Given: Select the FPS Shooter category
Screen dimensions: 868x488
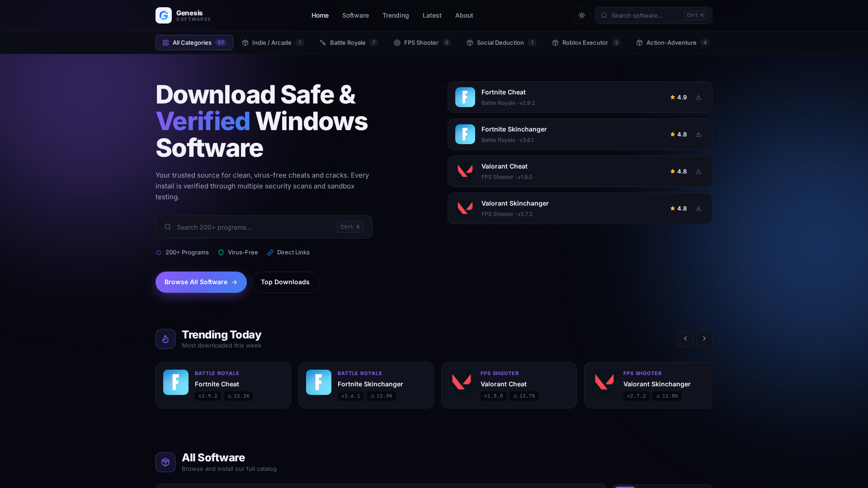Looking at the screenshot, I should 422,42.
